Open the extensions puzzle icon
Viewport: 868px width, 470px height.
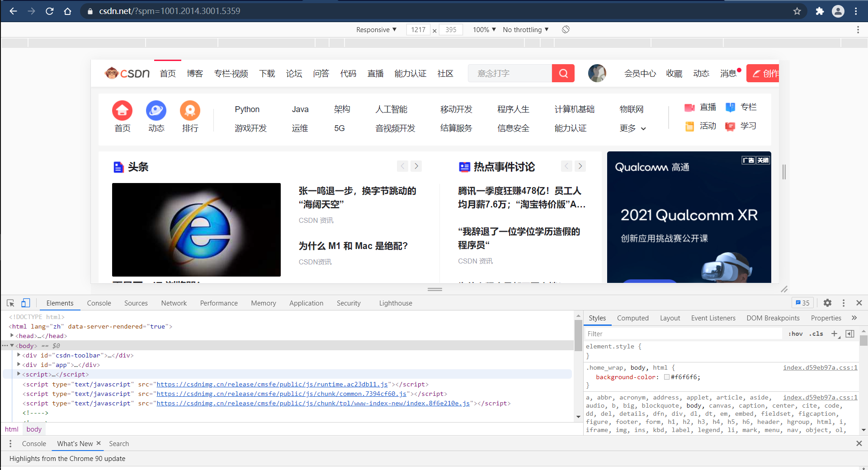click(x=820, y=11)
